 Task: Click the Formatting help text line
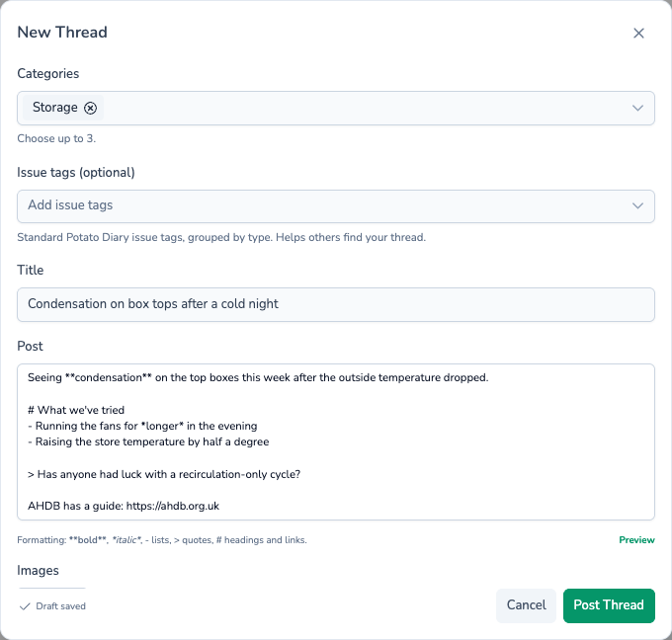tap(161, 540)
